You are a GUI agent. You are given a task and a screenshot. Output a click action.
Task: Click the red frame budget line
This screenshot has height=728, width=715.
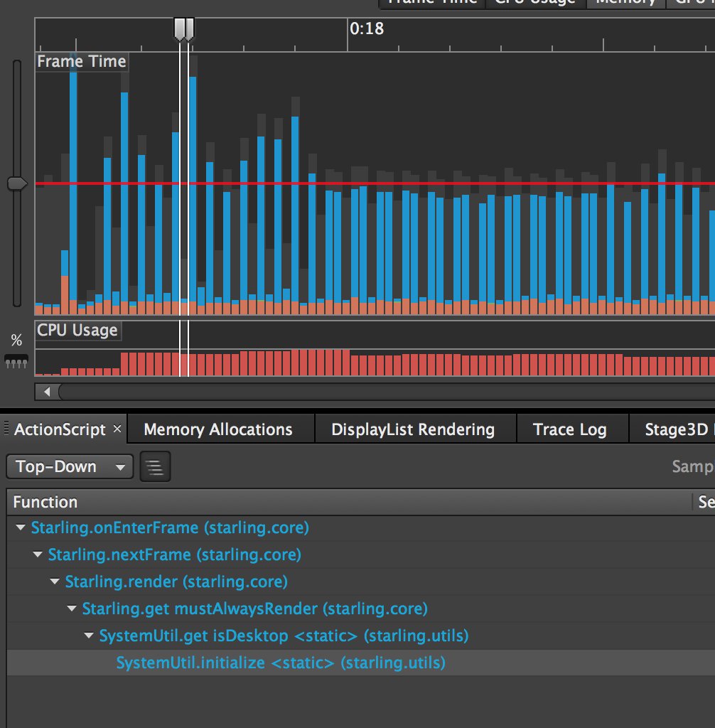375,183
